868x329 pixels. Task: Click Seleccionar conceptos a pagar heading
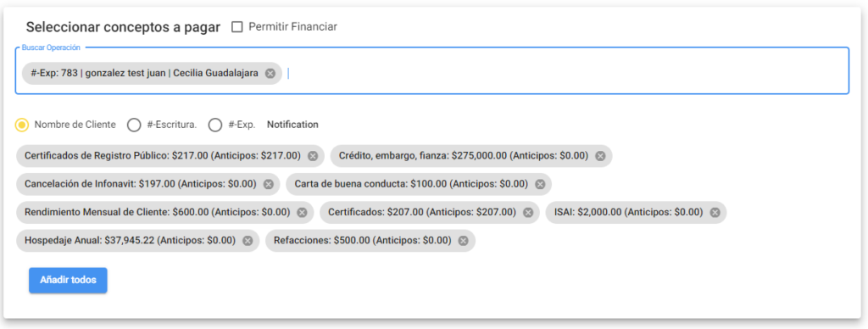(124, 27)
